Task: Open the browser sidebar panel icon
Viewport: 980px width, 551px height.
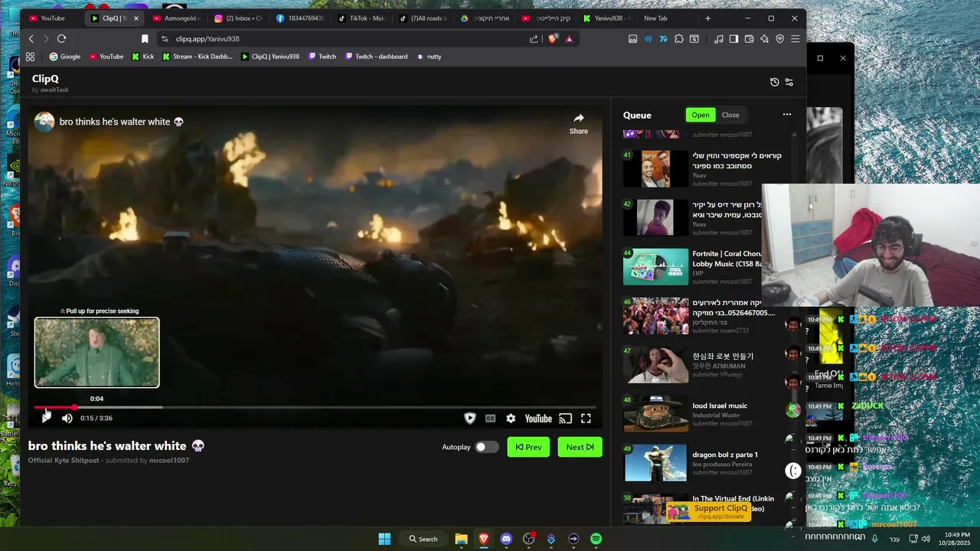Action: 733,39
